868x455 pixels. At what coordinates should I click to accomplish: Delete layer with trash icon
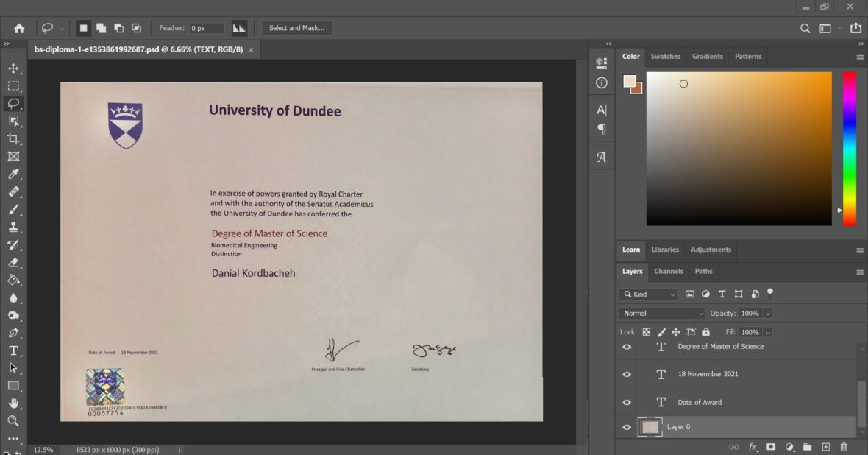click(x=844, y=447)
